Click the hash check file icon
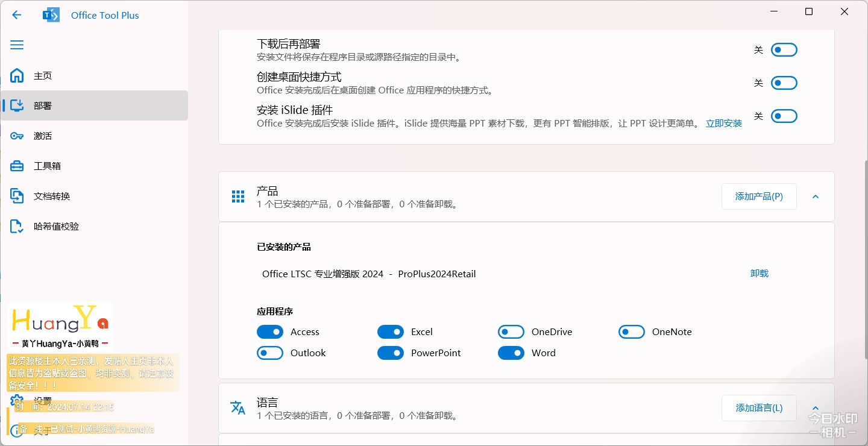This screenshot has height=446, width=868. [x=17, y=226]
